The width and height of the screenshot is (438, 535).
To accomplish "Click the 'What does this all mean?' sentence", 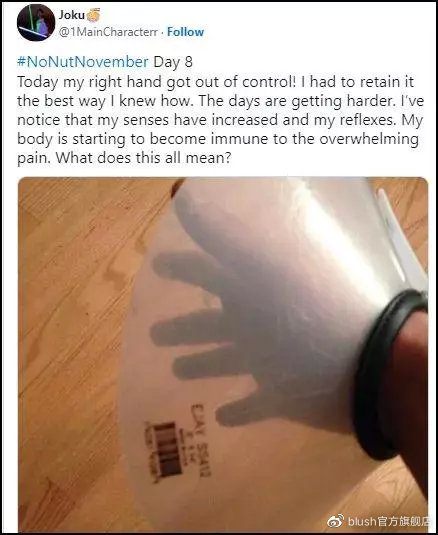I will pos(144,158).
